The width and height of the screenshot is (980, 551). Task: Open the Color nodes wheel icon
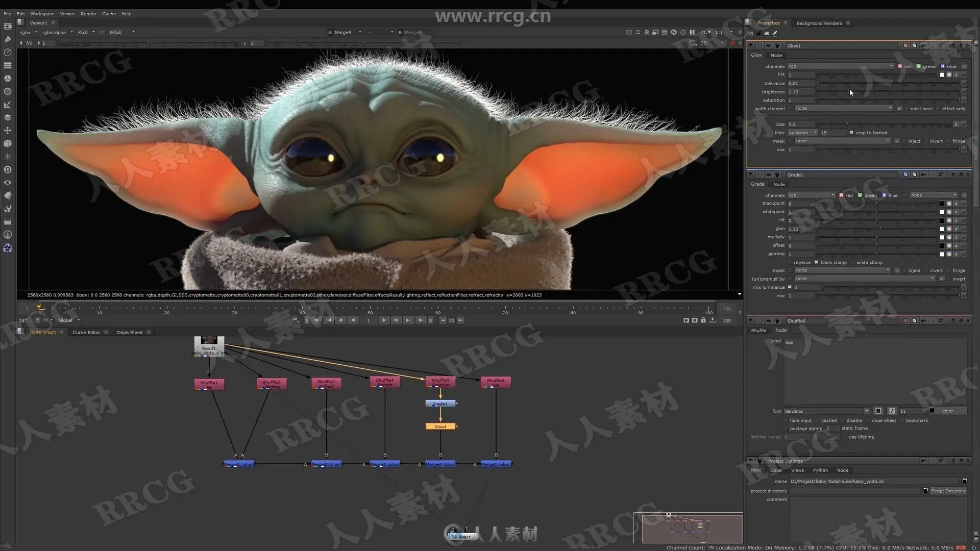8,79
